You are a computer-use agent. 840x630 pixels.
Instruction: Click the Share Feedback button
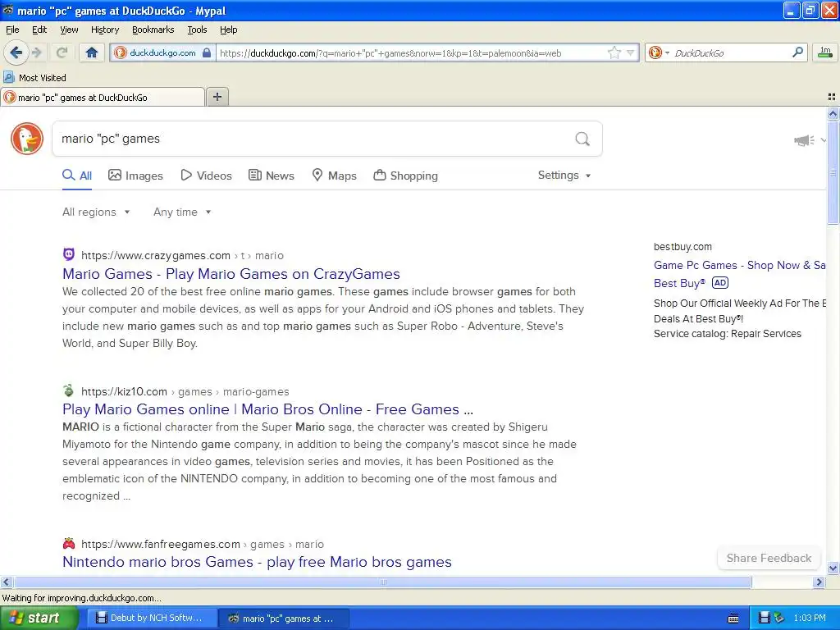pyautogui.click(x=769, y=558)
